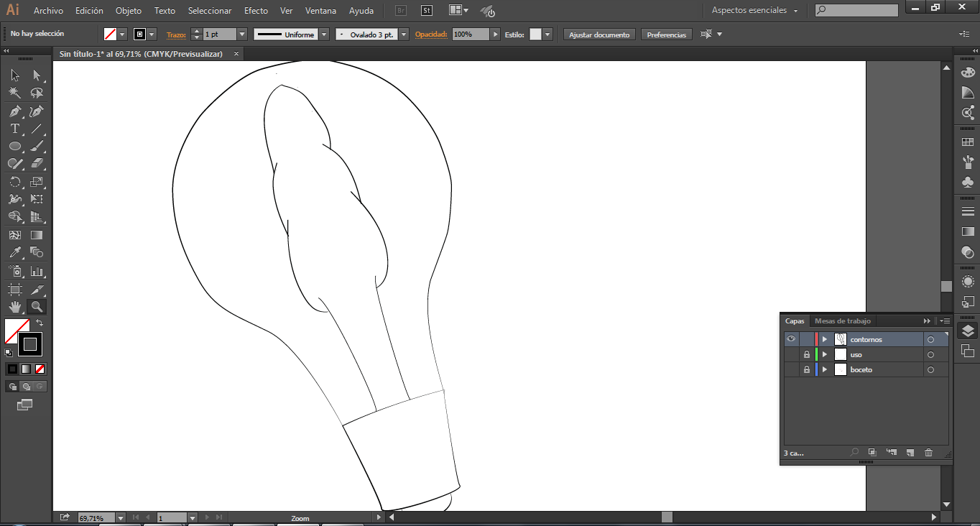Select the Type tool

click(15, 129)
